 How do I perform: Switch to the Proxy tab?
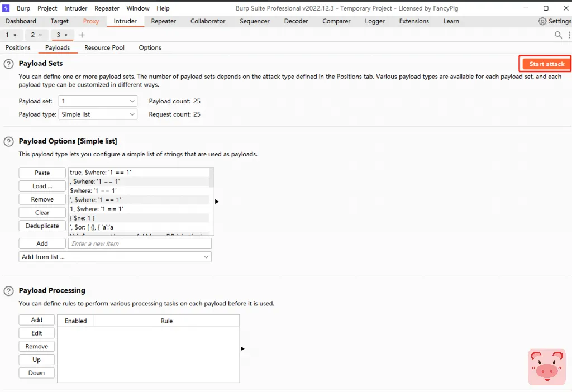(91, 21)
